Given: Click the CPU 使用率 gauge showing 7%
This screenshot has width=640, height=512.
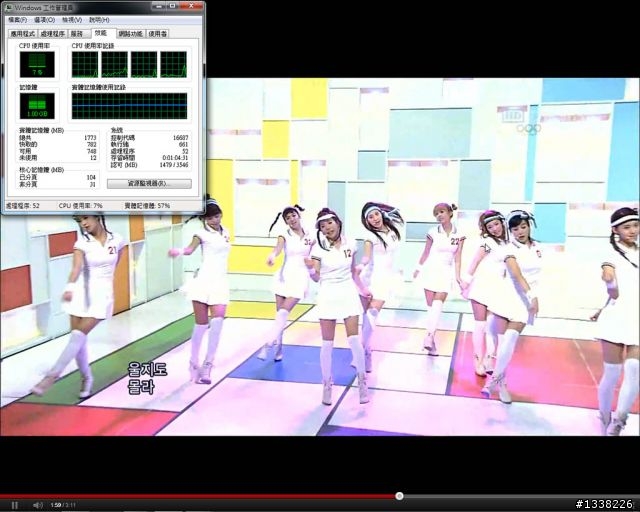Looking at the screenshot, I should pyautogui.click(x=37, y=65).
